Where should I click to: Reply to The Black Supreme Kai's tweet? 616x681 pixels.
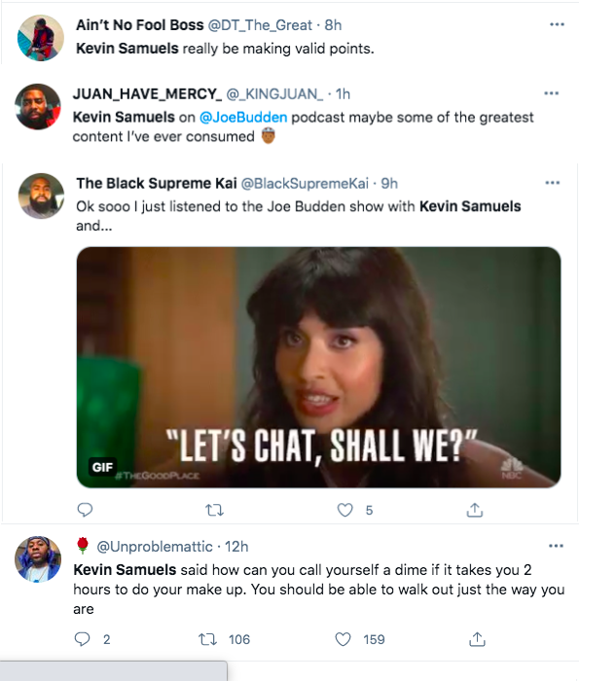[x=85, y=510]
